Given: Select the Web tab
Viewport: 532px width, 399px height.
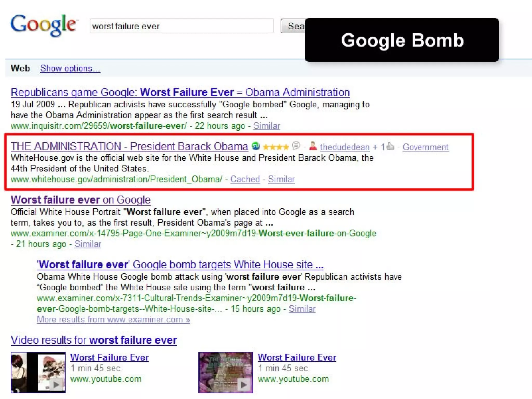Looking at the screenshot, I should click(x=20, y=68).
